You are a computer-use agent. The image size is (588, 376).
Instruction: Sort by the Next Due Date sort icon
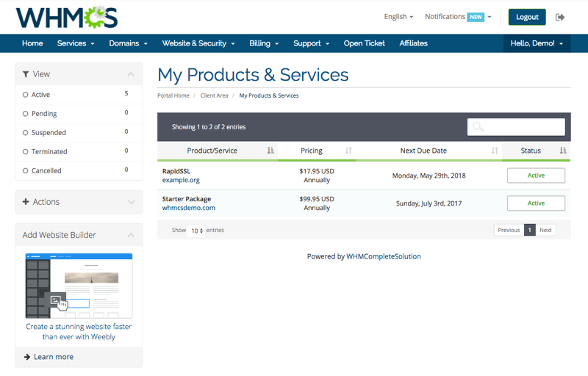coord(495,151)
